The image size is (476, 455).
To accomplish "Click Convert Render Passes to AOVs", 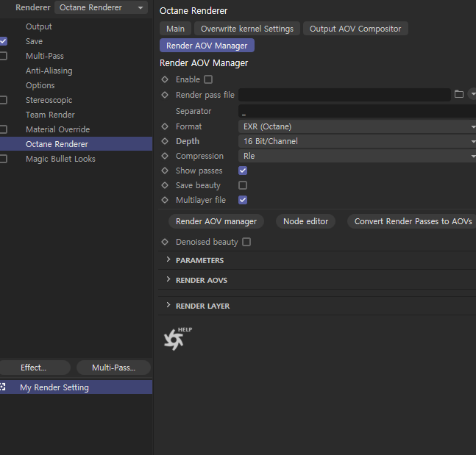I will tap(413, 221).
